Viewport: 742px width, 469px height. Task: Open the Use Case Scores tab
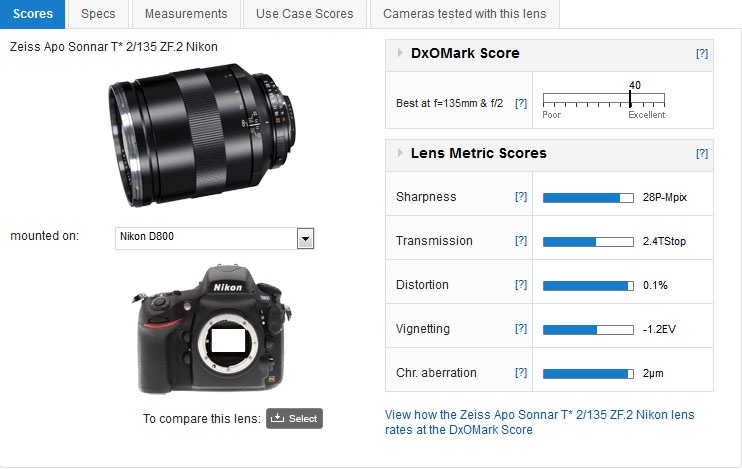(x=305, y=14)
